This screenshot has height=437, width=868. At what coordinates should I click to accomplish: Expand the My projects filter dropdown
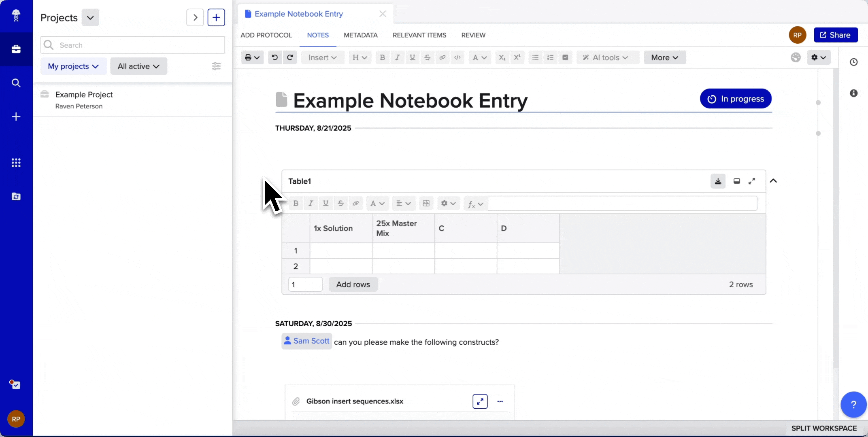coord(73,66)
